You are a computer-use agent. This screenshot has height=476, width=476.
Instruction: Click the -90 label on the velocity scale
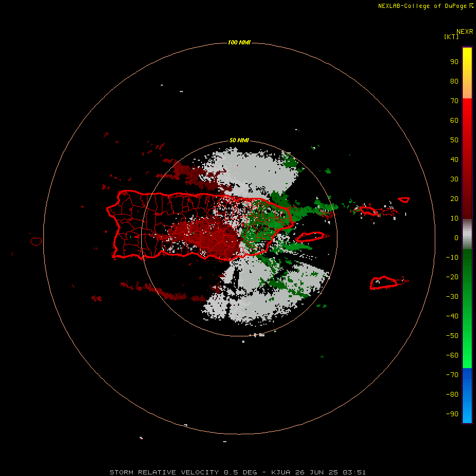point(452,414)
